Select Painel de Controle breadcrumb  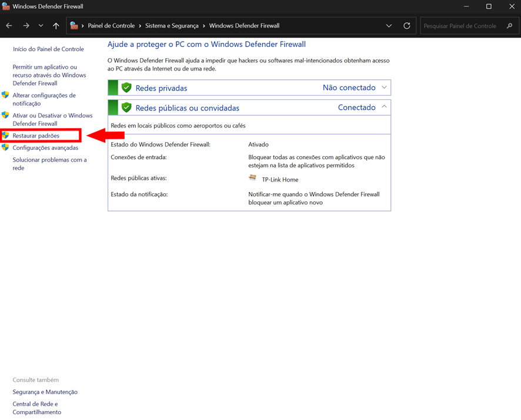coord(111,26)
